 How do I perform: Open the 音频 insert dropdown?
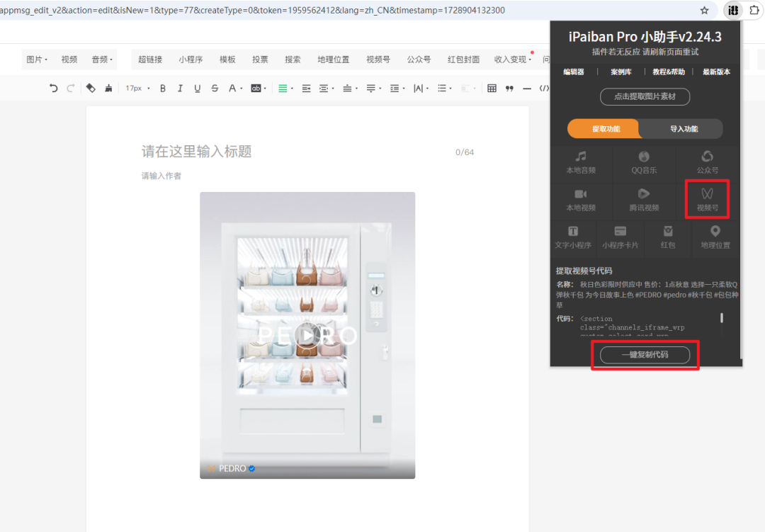[x=102, y=60]
